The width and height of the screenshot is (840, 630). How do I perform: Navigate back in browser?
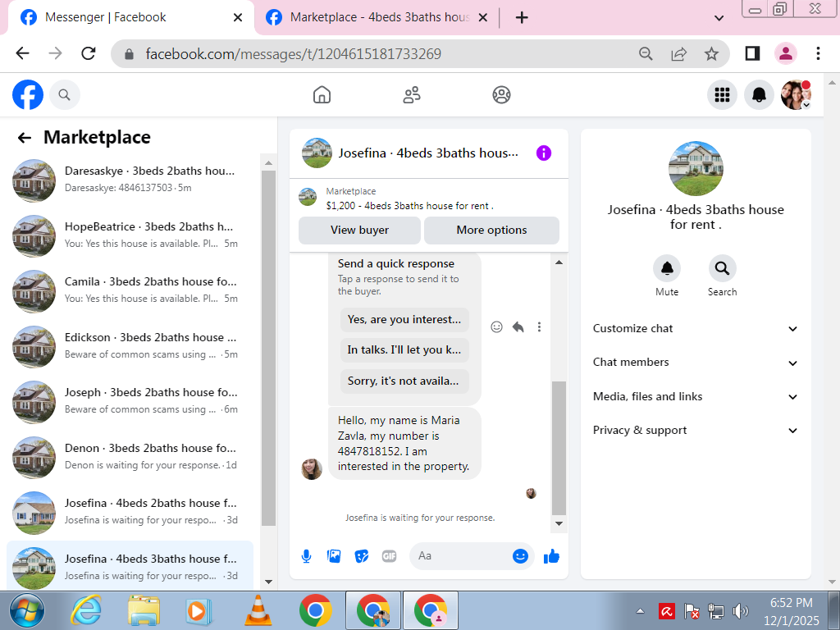point(22,53)
